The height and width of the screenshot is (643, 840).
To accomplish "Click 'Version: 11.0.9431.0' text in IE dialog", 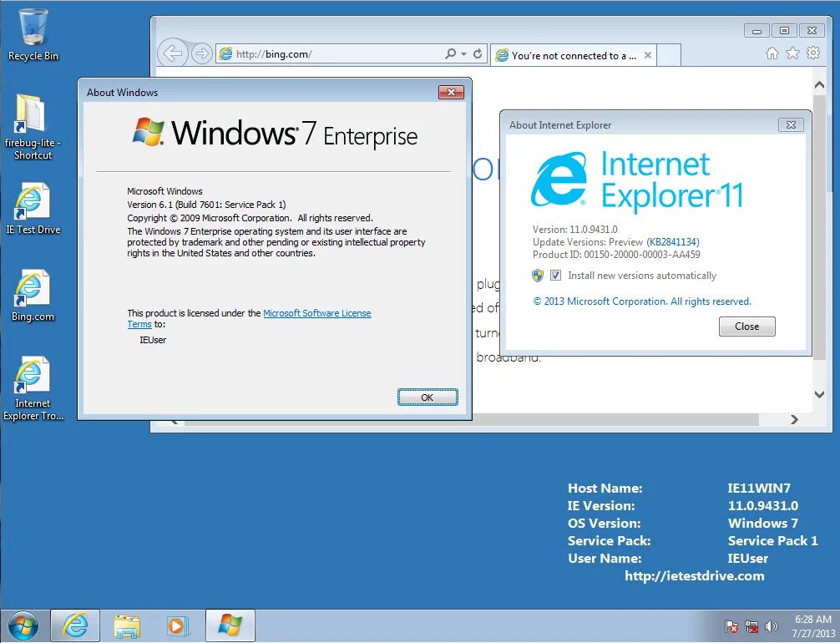I will (x=574, y=230).
